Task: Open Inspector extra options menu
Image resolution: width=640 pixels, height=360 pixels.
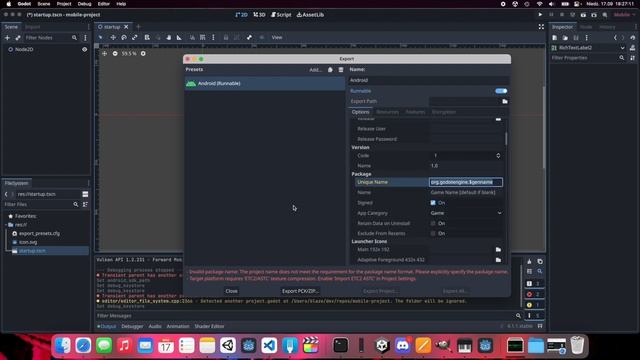Action: (587, 38)
